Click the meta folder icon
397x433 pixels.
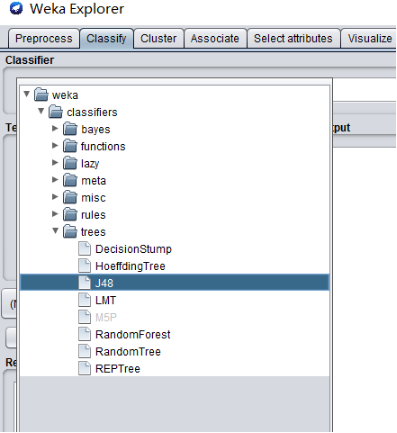[x=70, y=180]
